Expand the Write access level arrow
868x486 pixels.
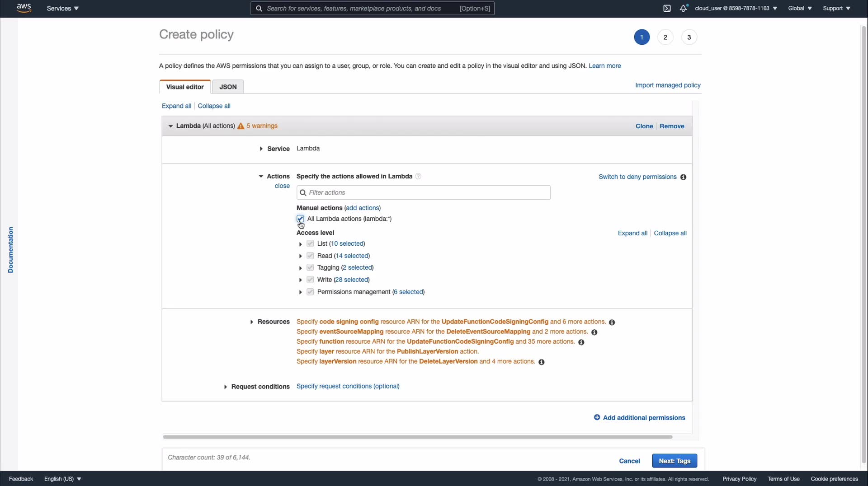coord(300,280)
